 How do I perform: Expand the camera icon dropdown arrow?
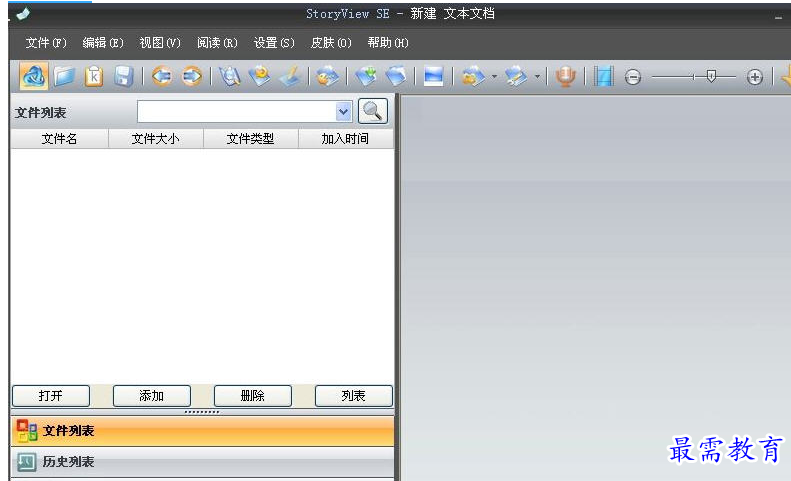point(494,77)
